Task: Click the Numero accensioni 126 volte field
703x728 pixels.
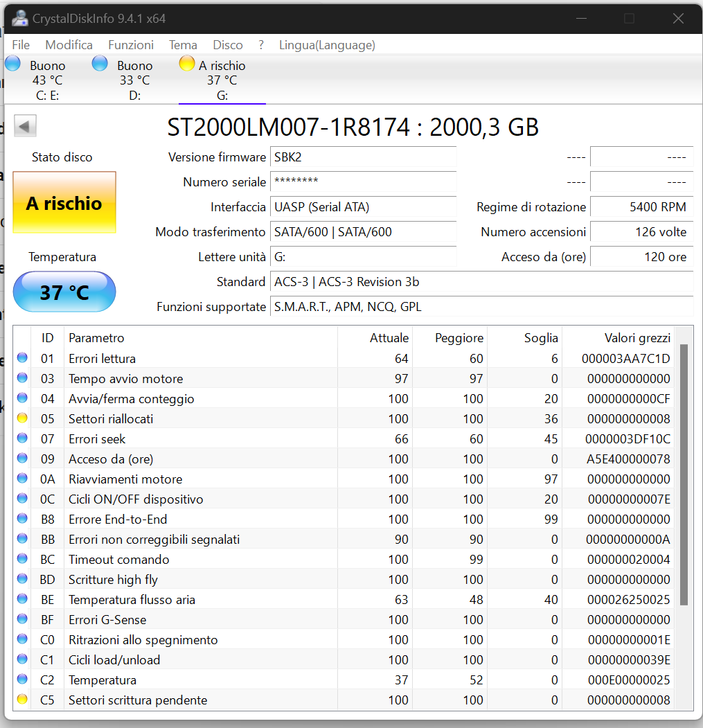Action: point(642,231)
